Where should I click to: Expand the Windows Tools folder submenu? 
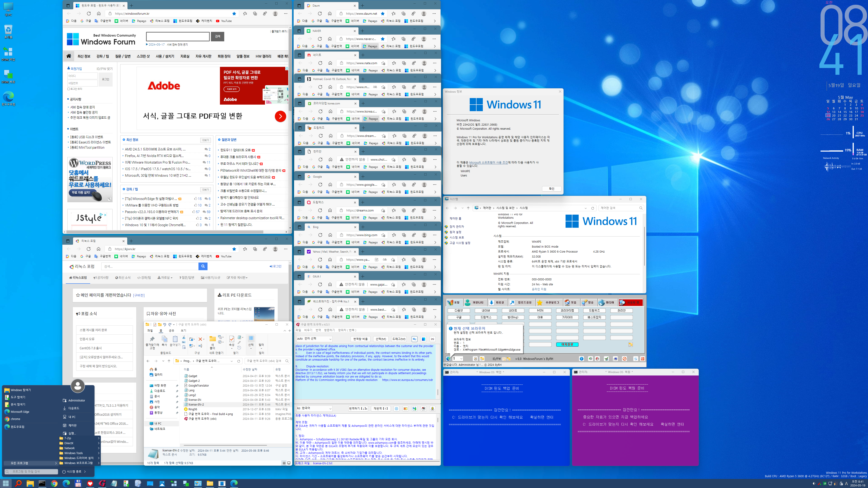click(80, 453)
